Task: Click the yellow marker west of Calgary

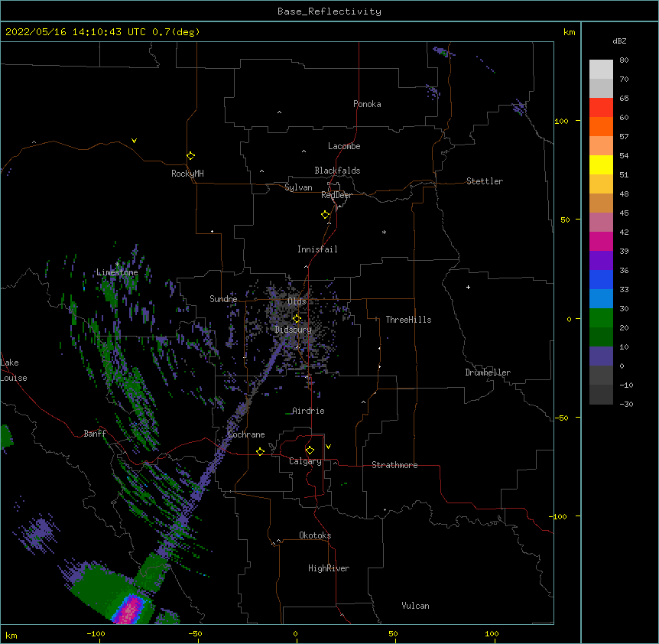Action: pos(260,451)
